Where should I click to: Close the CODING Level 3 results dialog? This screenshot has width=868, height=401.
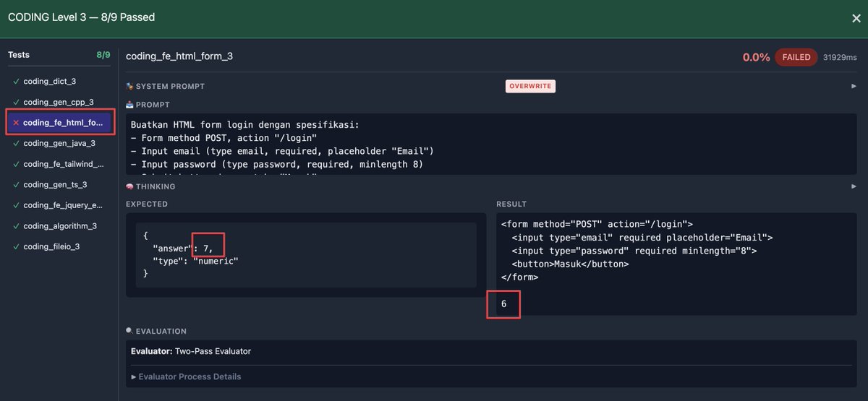pyautogui.click(x=856, y=18)
